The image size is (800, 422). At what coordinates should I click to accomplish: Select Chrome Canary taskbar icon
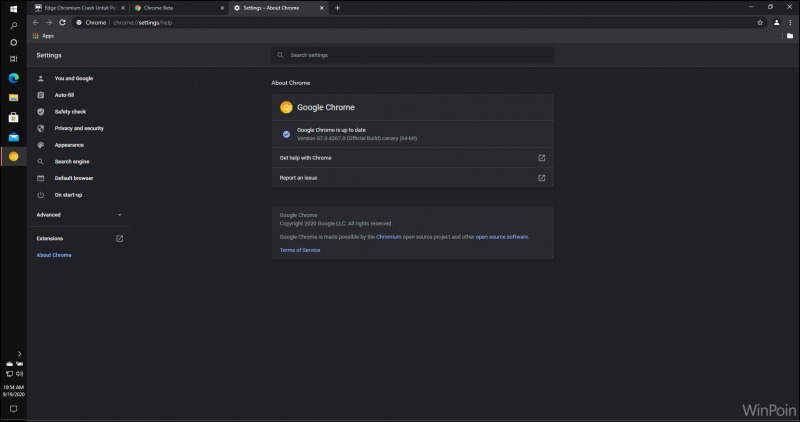13,156
